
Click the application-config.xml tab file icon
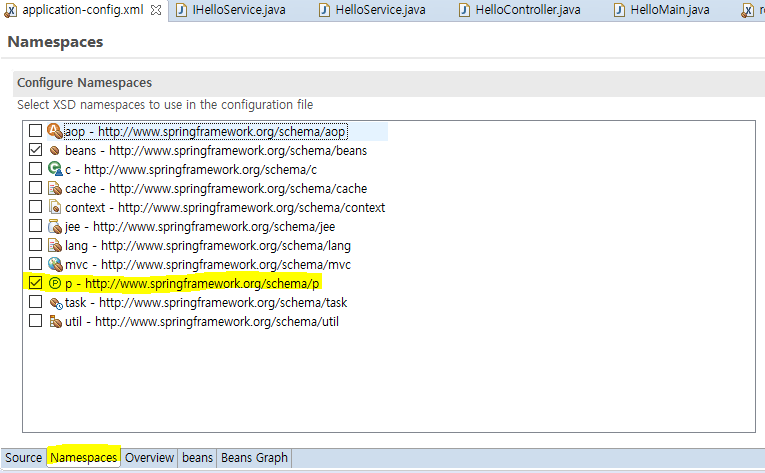11,10
